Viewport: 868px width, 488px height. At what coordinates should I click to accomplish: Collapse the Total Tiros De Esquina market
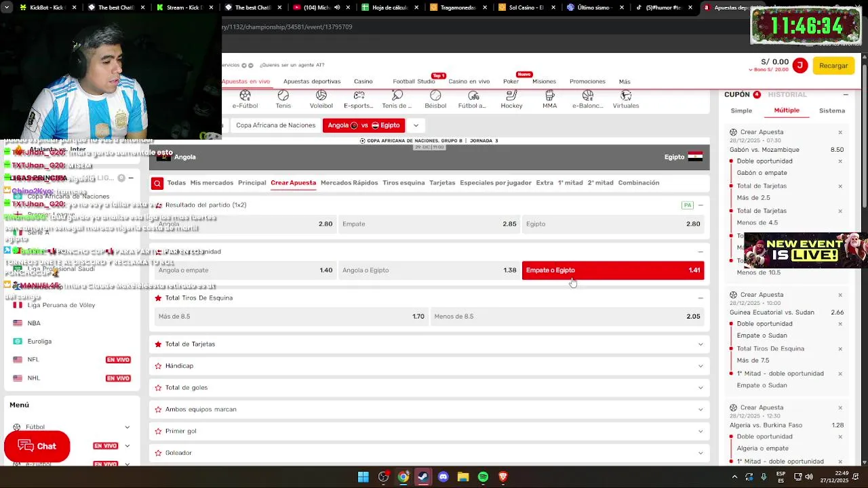(701, 298)
